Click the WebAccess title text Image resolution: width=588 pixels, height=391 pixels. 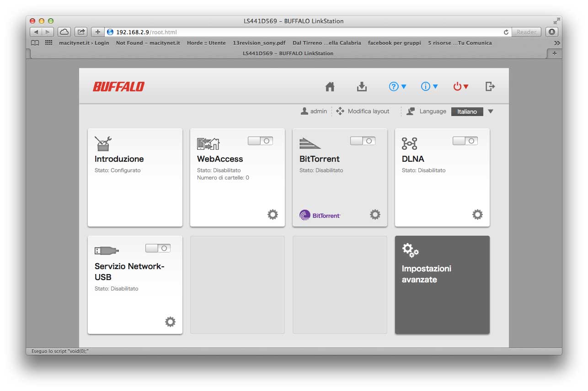(220, 159)
